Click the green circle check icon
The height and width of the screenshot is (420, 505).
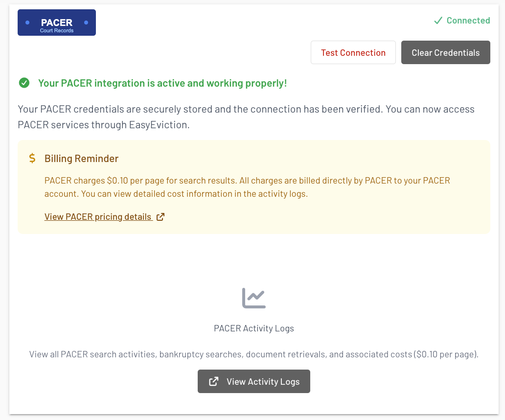point(24,83)
